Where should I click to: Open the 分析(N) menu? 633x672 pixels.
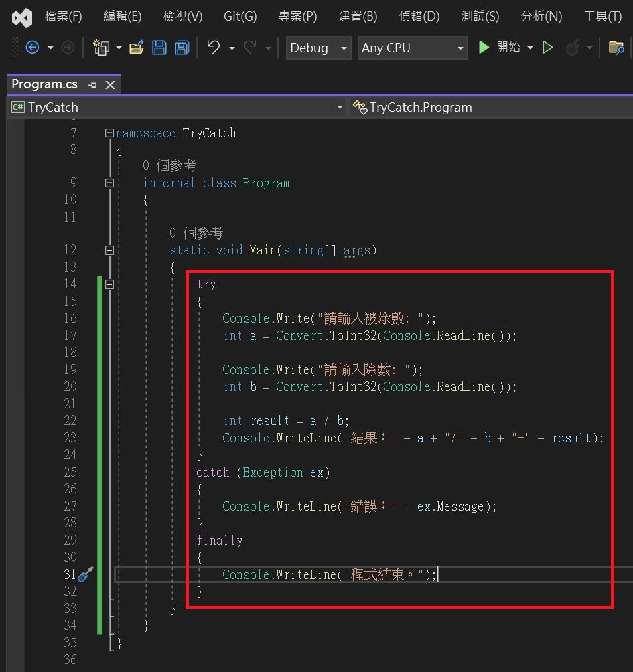click(x=541, y=16)
